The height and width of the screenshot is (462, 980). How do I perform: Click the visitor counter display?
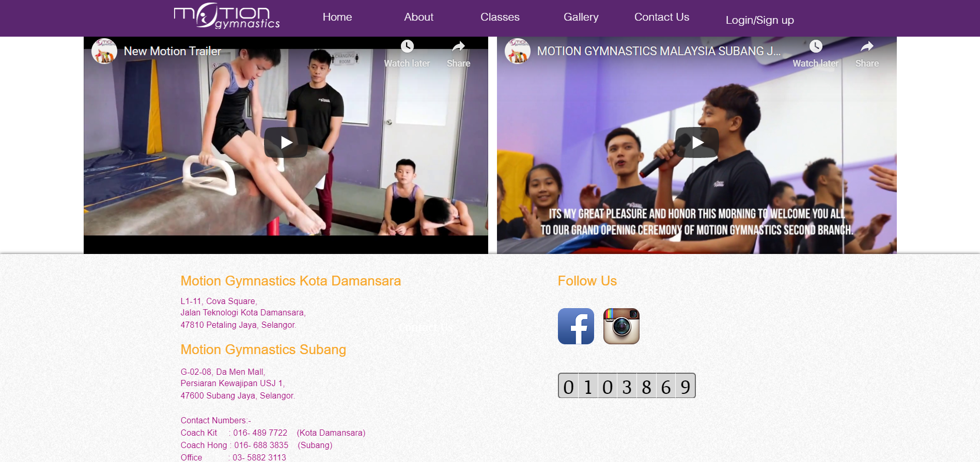point(626,386)
